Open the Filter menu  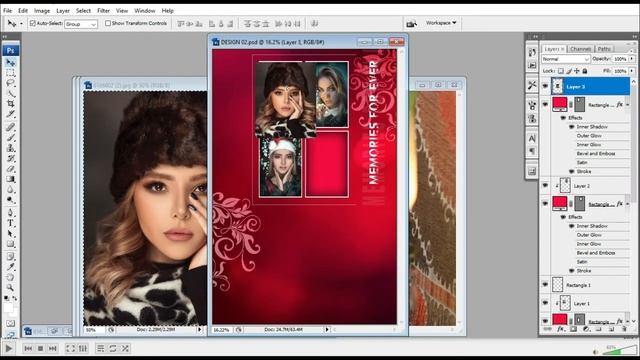tap(103, 11)
